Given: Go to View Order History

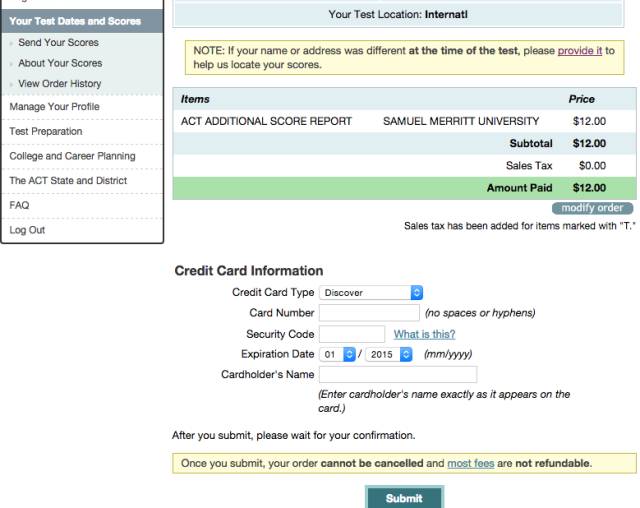Looking at the screenshot, I should [60, 84].
